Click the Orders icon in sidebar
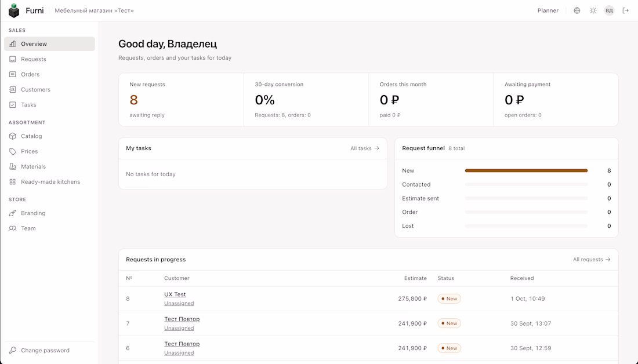 point(13,74)
